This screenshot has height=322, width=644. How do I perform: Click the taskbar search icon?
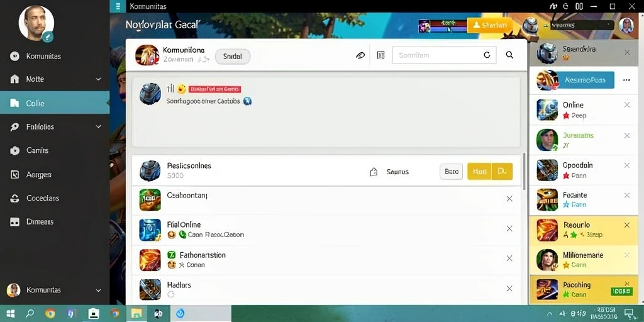[30, 314]
